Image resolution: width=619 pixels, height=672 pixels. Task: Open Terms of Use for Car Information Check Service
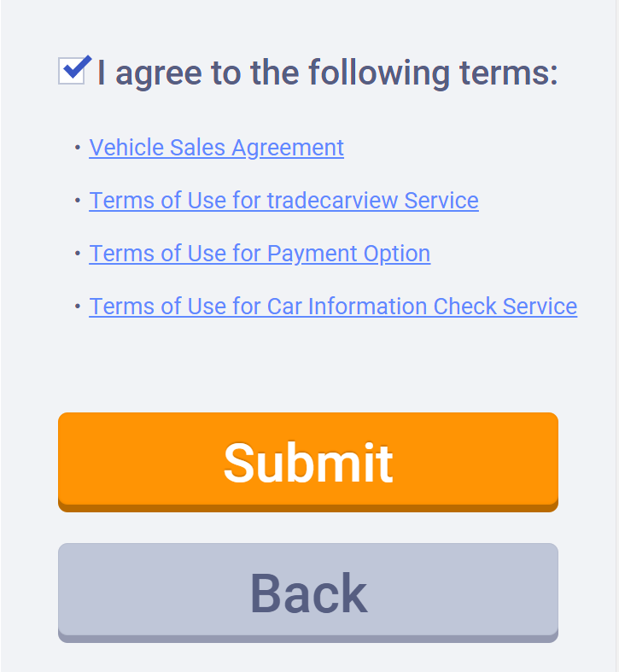coord(333,307)
